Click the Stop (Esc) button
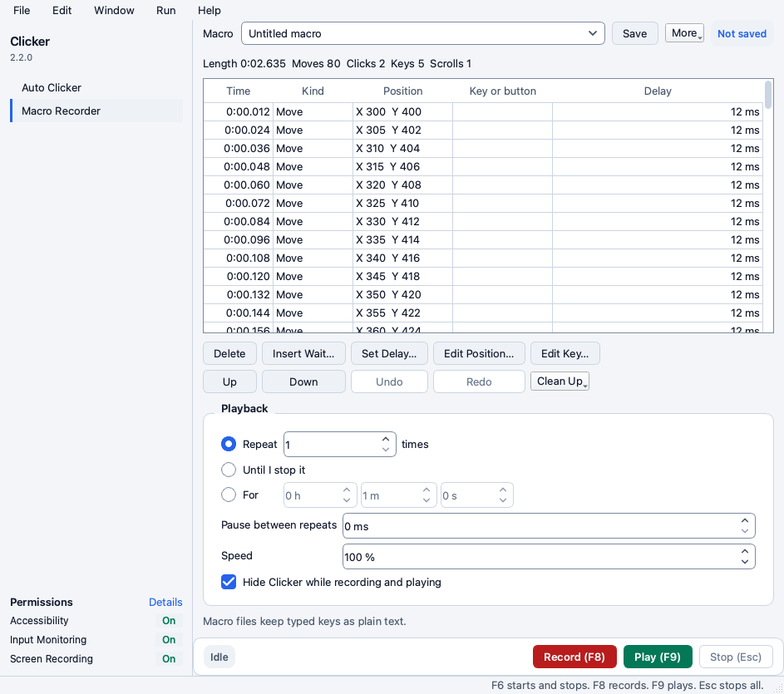This screenshot has width=784, height=694. tap(736, 657)
